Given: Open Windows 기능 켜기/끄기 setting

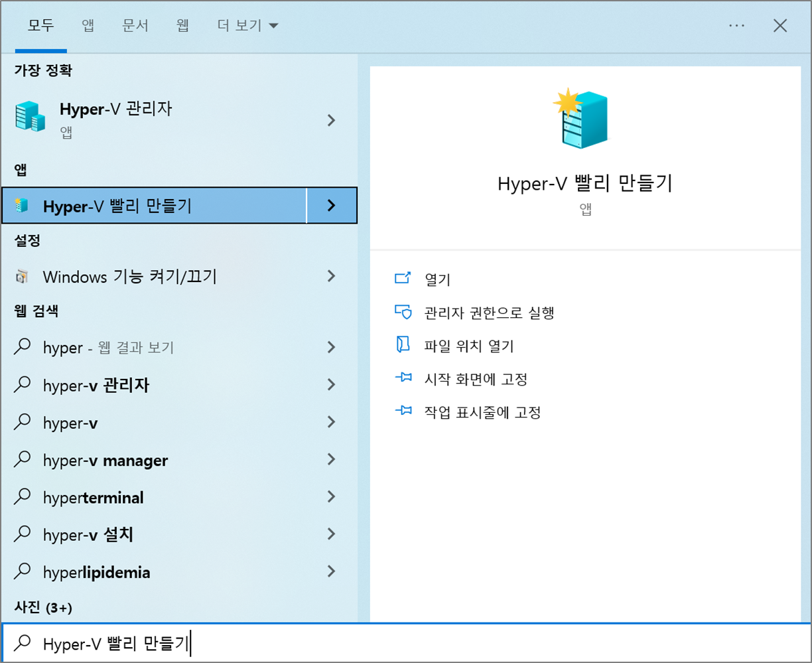Looking at the screenshot, I should click(x=179, y=276).
